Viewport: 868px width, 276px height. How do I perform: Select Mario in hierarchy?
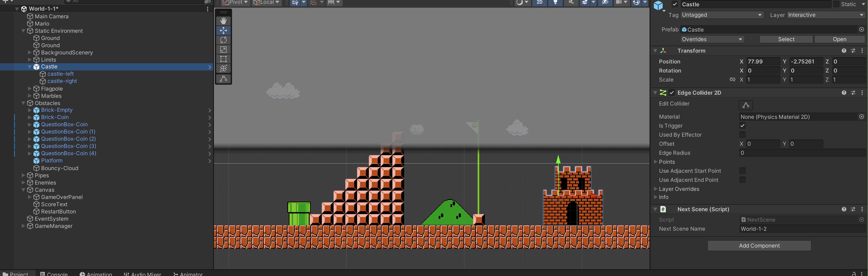[42, 24]
